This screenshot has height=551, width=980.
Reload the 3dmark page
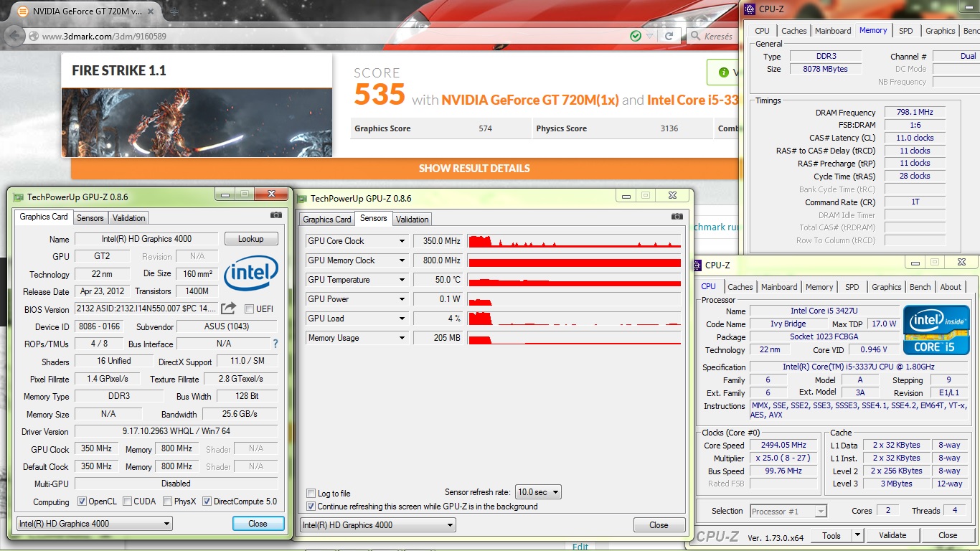pos(669,36)
